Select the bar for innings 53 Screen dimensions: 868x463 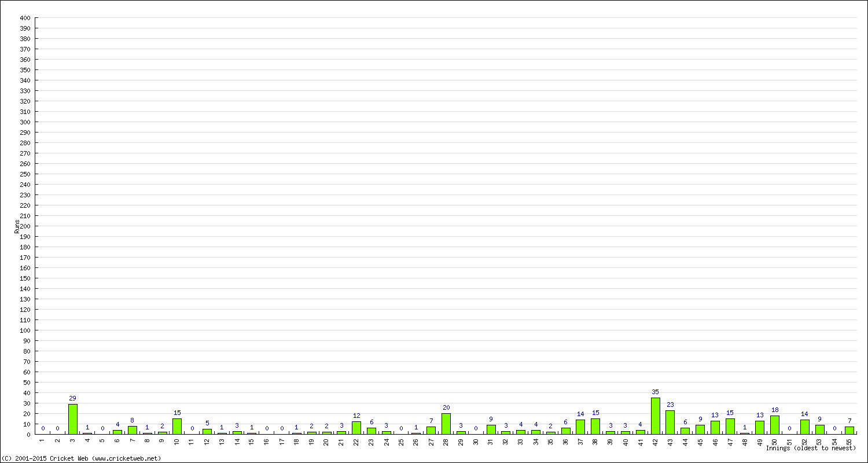(820, 429)
